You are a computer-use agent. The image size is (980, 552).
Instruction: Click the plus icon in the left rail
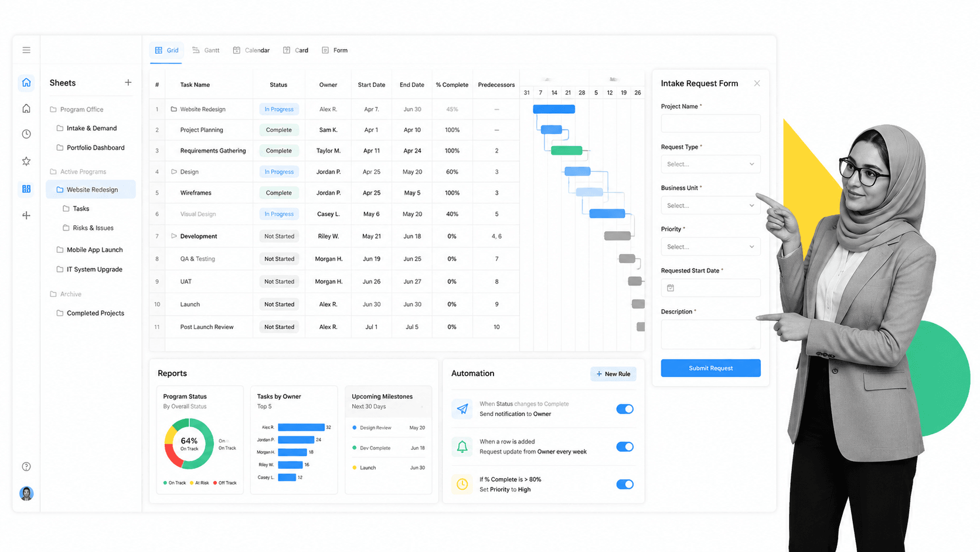pos(26,215)
